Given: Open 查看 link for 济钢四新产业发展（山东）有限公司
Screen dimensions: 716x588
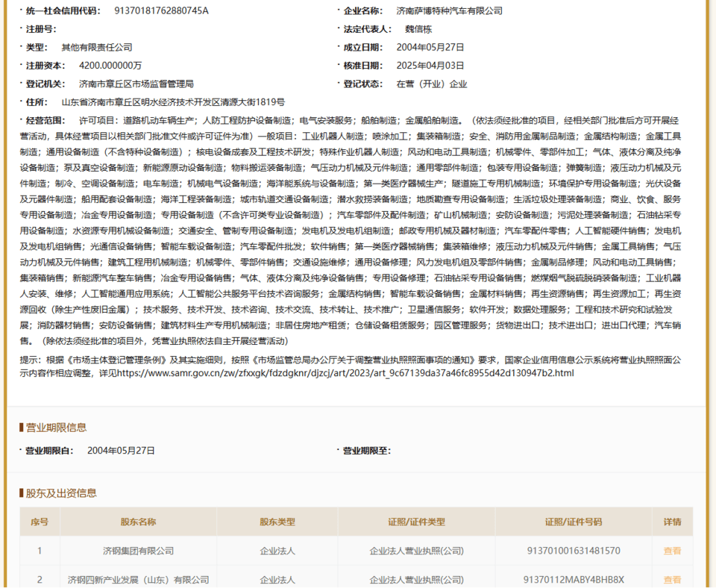Looking at the screenshot, I should click(672, 580).
